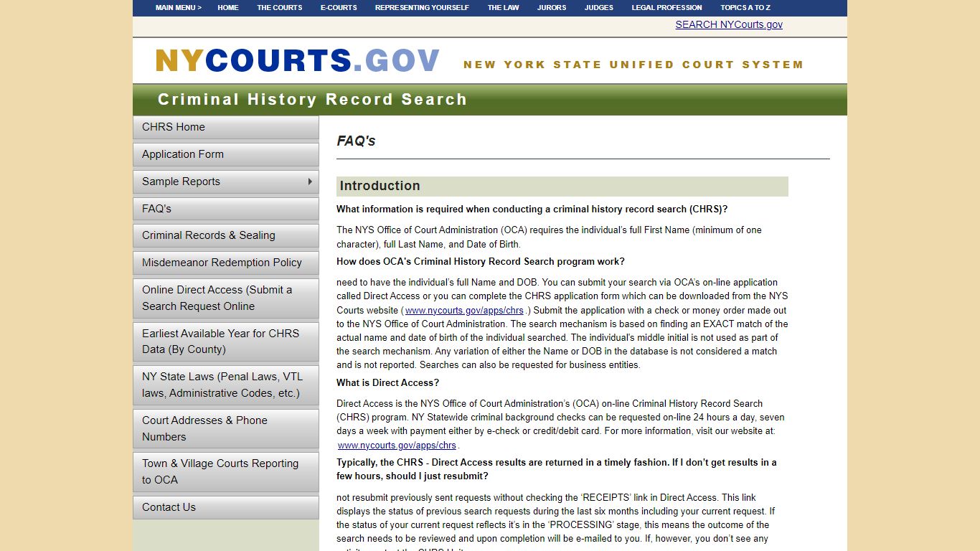Click Criminal History Record Search banner title
The width and height of the screenshot is (980, 551).
312,100
